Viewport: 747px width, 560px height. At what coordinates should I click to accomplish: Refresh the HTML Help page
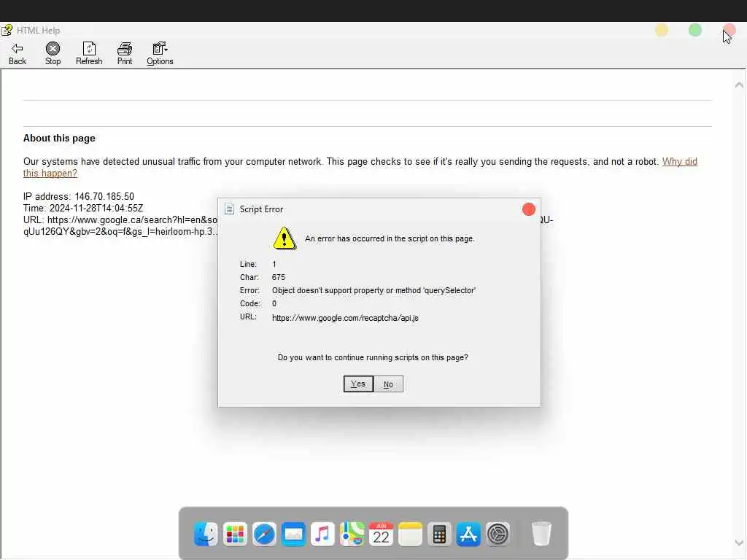[89, 54]
